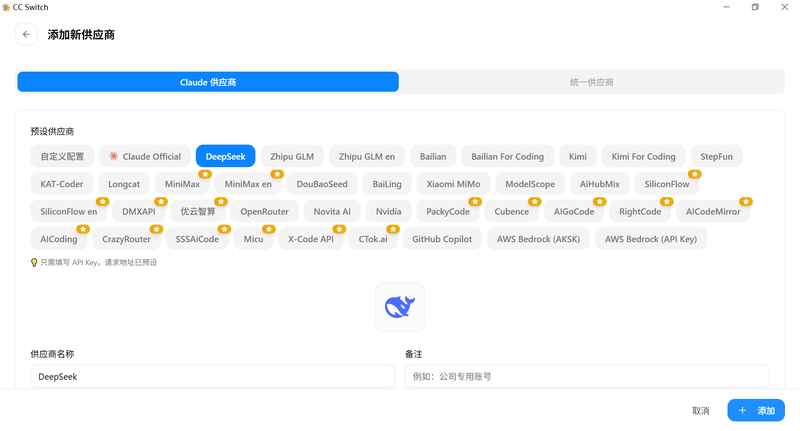Click the 备注 notes input field

pos(587,376)
